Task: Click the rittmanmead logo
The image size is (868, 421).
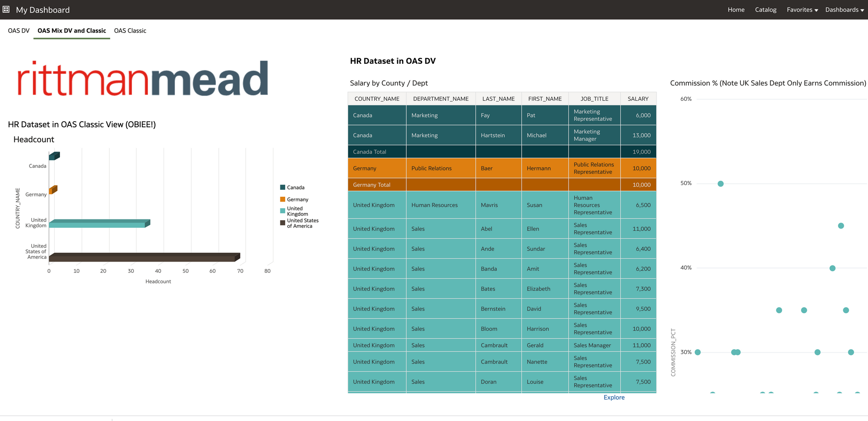Action: (x=143, y=78)
